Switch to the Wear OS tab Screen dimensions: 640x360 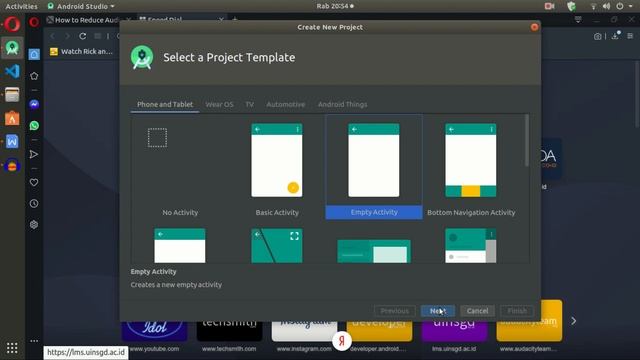tap(219, 104)
